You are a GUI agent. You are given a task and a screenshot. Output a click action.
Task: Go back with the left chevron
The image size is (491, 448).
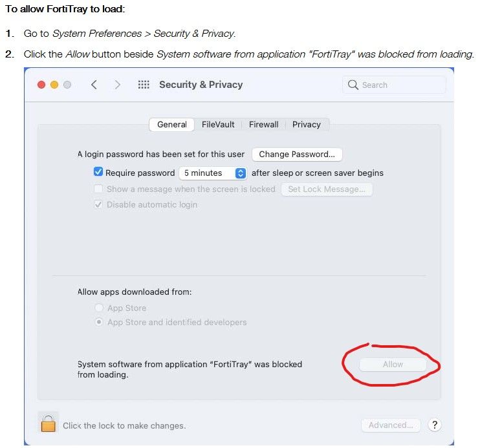94,85
